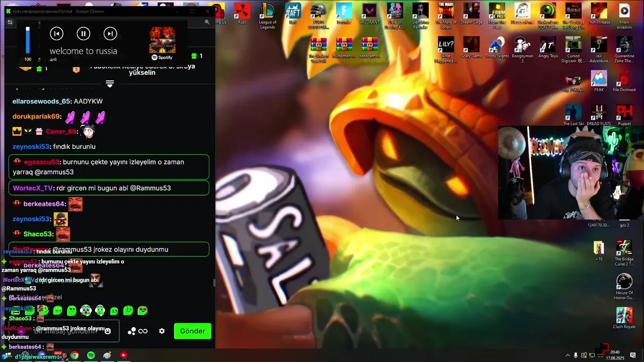
Task: Open What Happened desktop shortcut
Action: [x=446, y=50]
